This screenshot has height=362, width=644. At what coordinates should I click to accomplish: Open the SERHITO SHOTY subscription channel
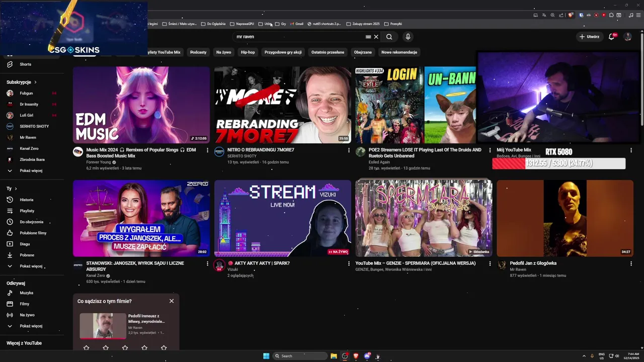click(32, 126)
